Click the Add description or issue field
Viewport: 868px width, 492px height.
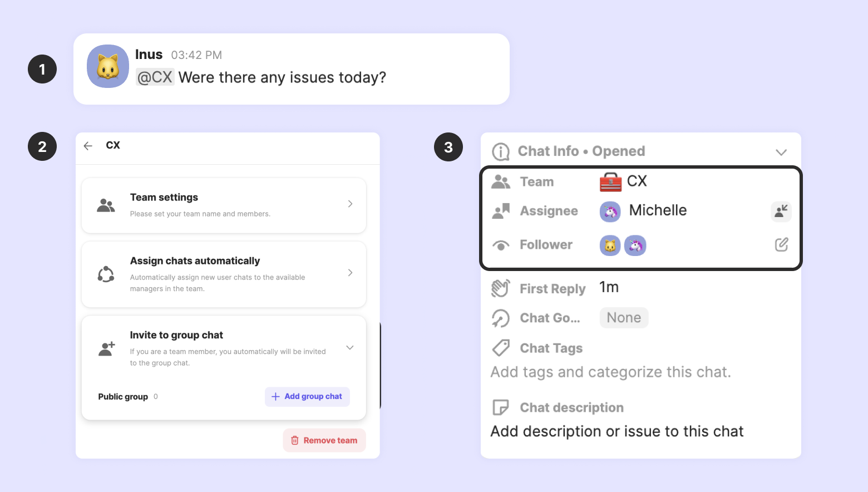tap(617, 431)
